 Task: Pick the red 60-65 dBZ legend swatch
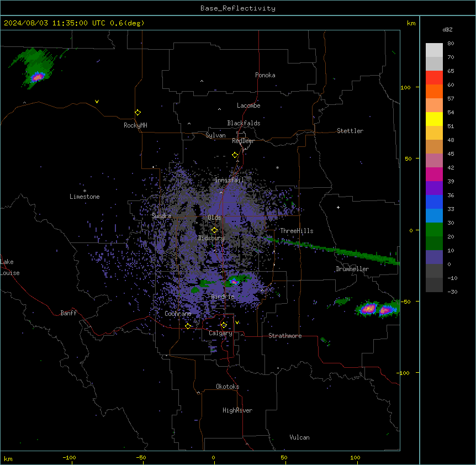pos(434,78)
